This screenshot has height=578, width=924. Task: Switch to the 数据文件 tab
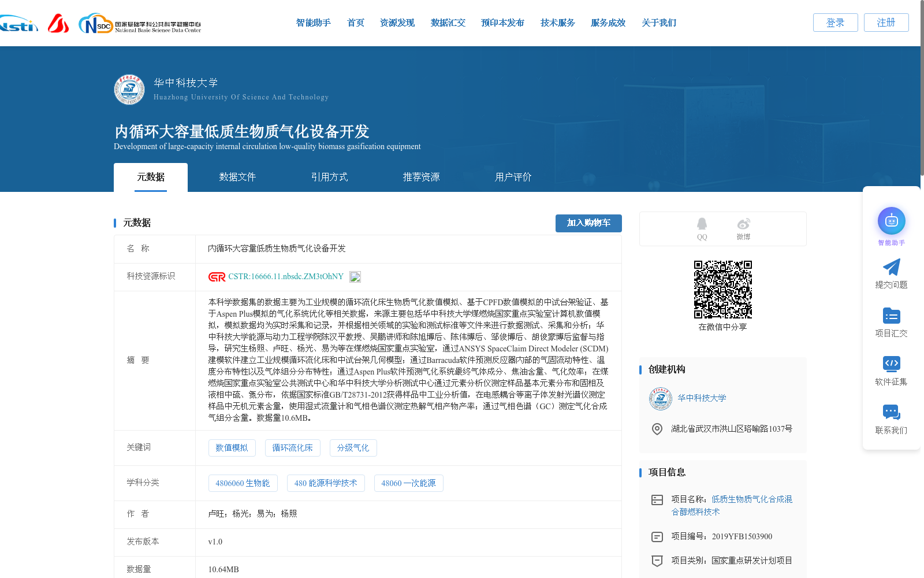237,177
